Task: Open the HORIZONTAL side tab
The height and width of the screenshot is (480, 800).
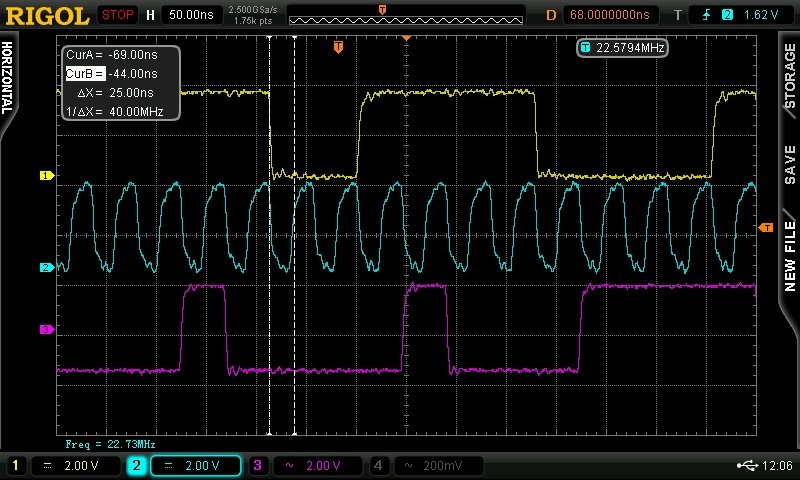Action: tap(7, 78)
